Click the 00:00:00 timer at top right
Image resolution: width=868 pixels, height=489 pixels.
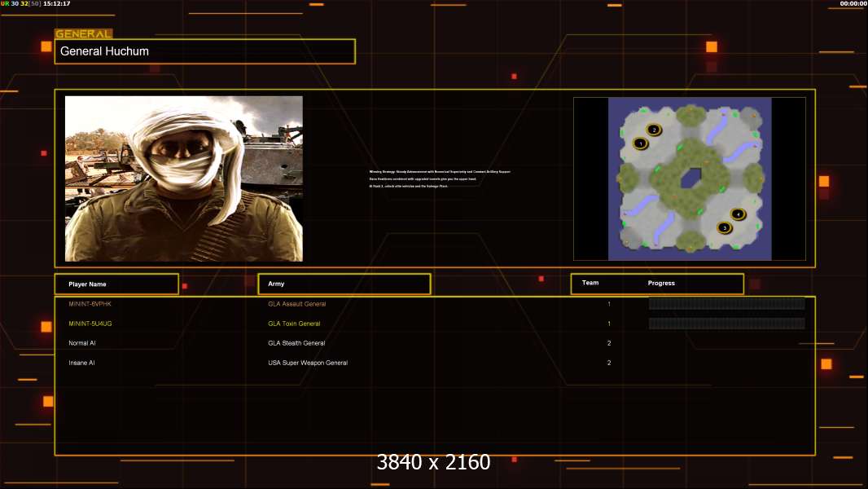click(853, 3)
